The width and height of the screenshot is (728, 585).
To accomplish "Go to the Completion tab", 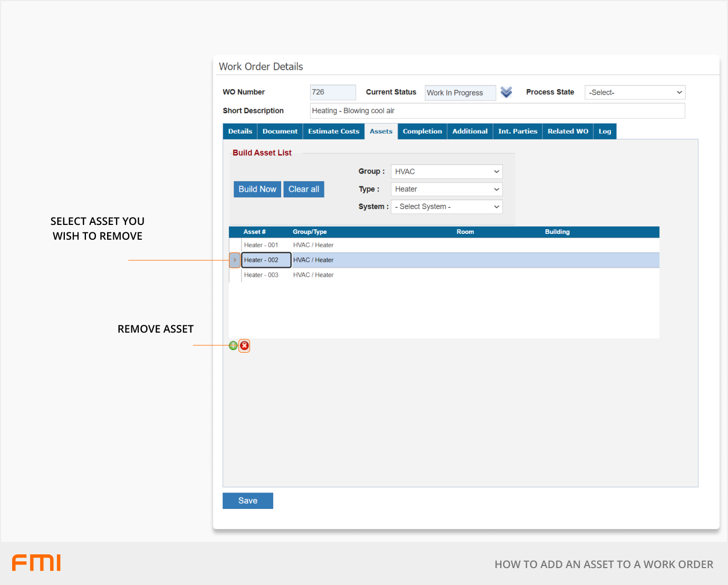I will click(x=422, y=131).
